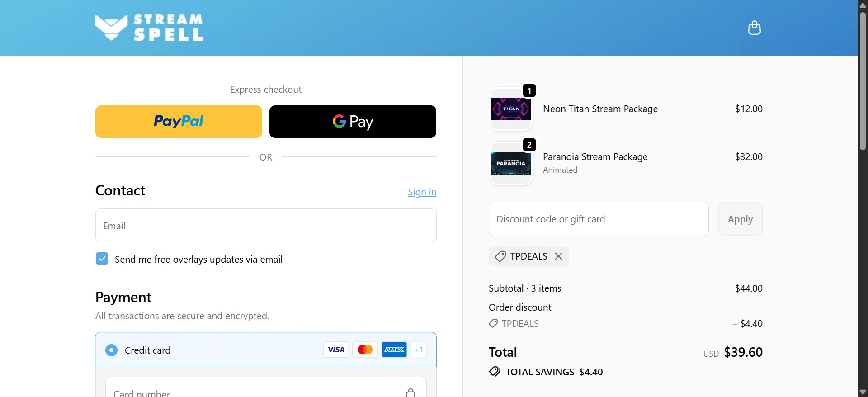Uncheck free overlays updates email checkbox
868x397 pixels.
point(102,259)
